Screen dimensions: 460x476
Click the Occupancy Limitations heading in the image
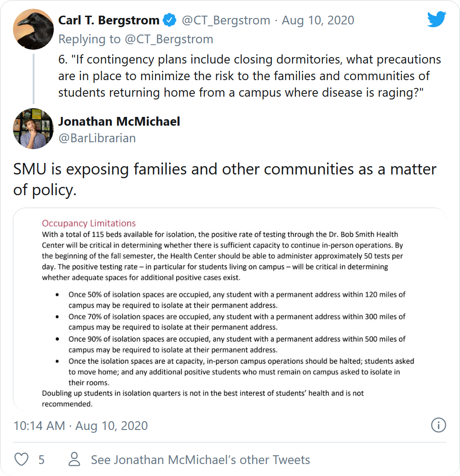pyautogui.click(x=89, y=223)
